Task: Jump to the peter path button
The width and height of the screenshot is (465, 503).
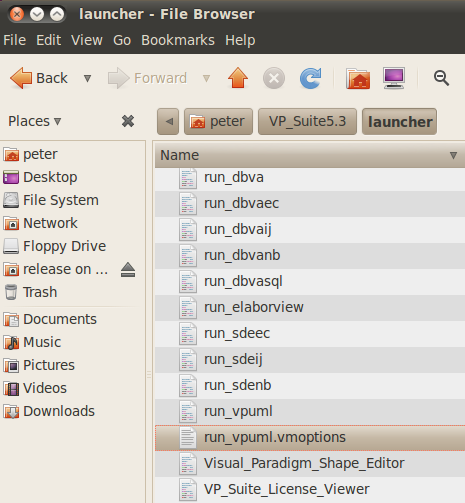Action: pyautogui.click(x=218, y=121)
